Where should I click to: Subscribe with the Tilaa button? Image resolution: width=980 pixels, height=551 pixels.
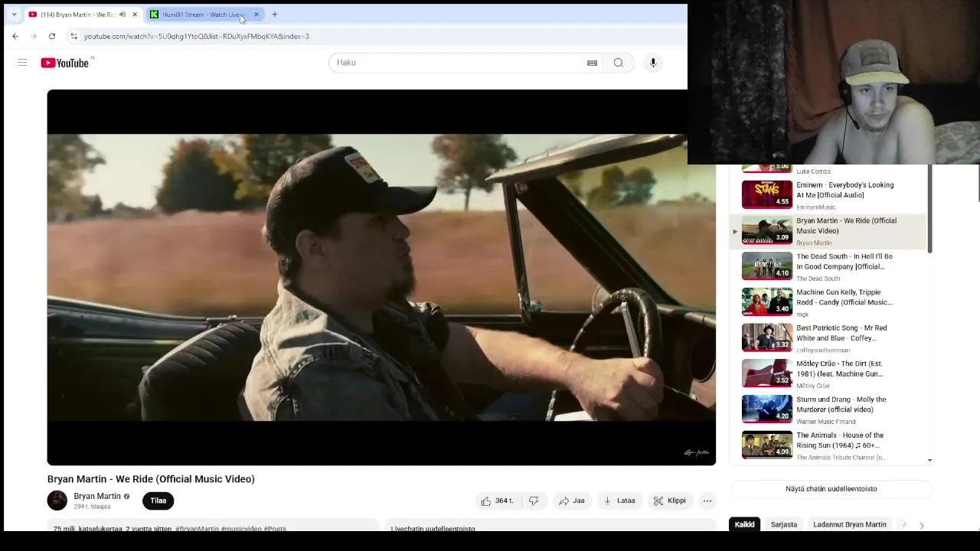(x=158, y=500)
